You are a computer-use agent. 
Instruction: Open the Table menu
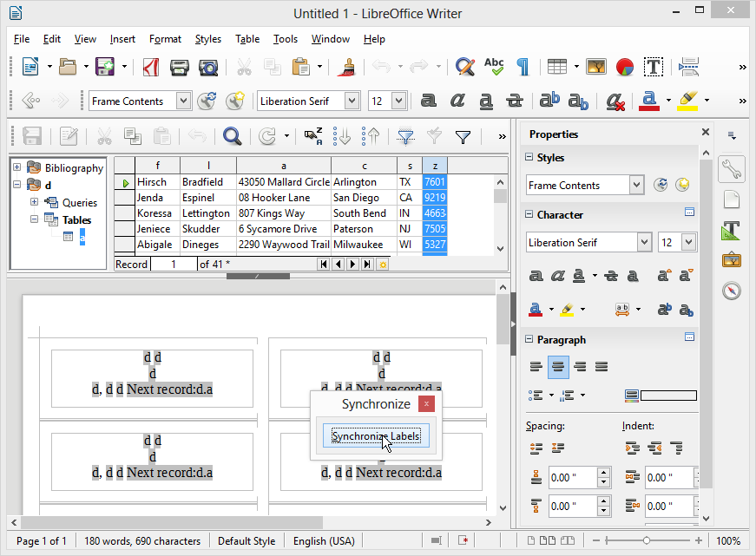pos(247,39)
